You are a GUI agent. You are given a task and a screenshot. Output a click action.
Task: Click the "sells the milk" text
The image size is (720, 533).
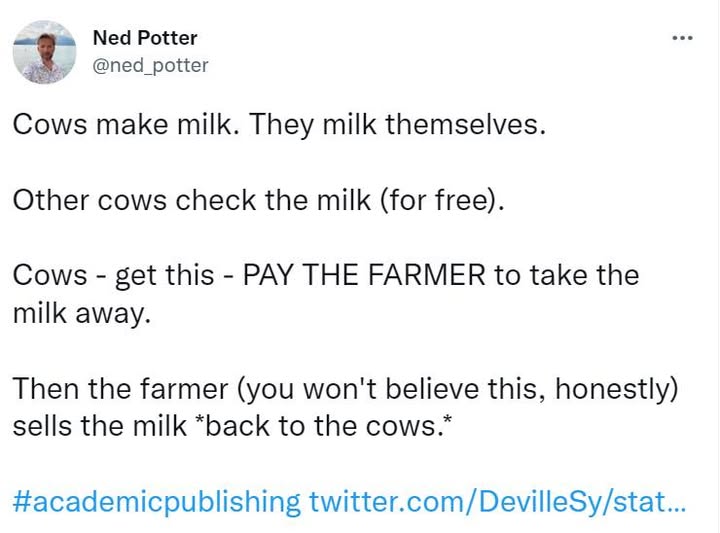(97, 425)
